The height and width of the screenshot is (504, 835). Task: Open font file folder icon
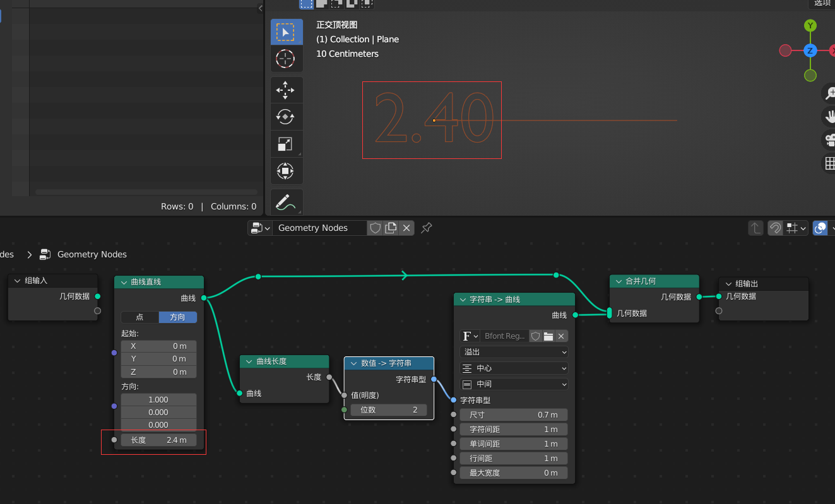pos(548,336)
